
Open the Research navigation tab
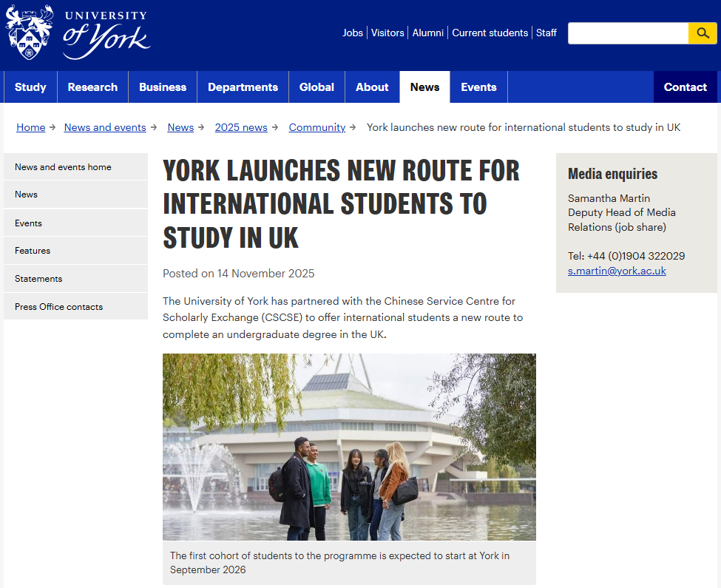[92, 87]
